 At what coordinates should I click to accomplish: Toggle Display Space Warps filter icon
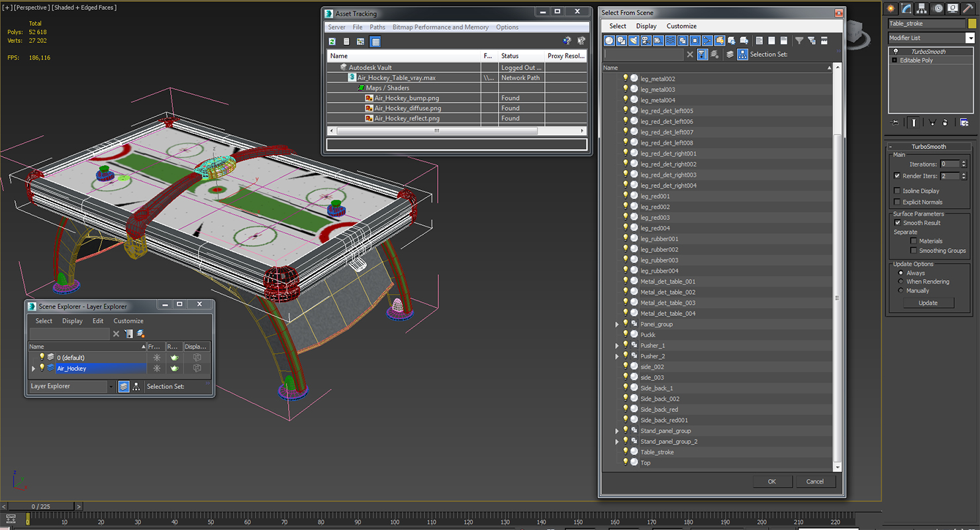(x=671, y=40)
